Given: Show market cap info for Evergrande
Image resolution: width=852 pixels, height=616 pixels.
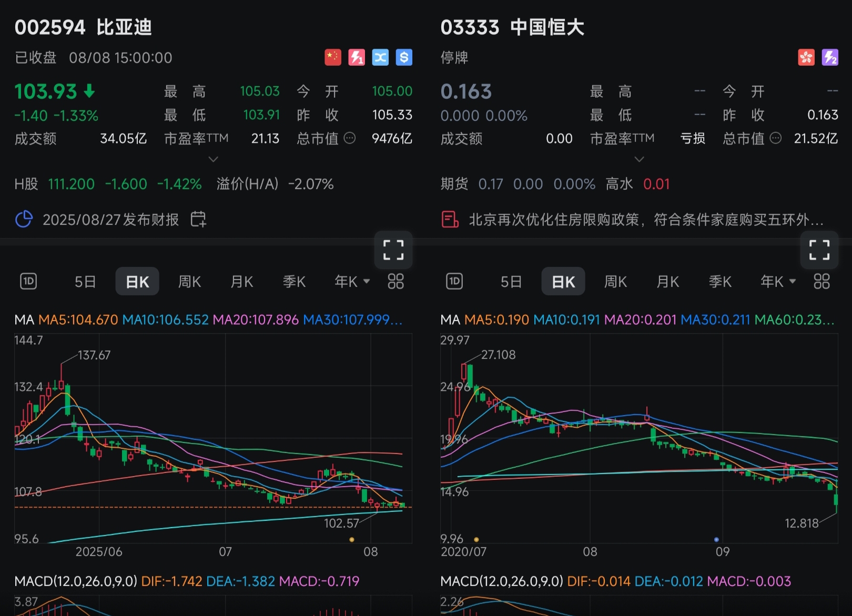Looking at the screenshot, I should tap(776, 138).
